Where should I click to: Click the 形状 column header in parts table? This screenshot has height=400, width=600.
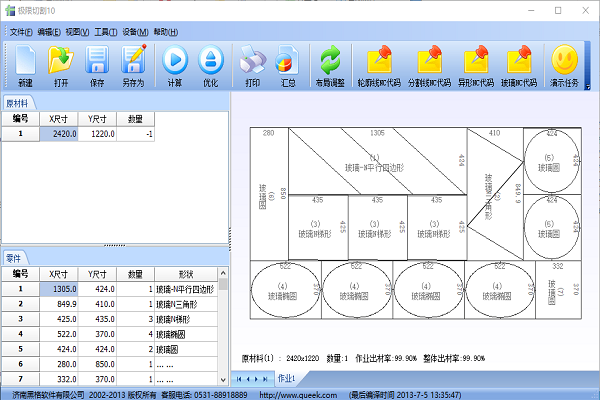pos(186,274)
